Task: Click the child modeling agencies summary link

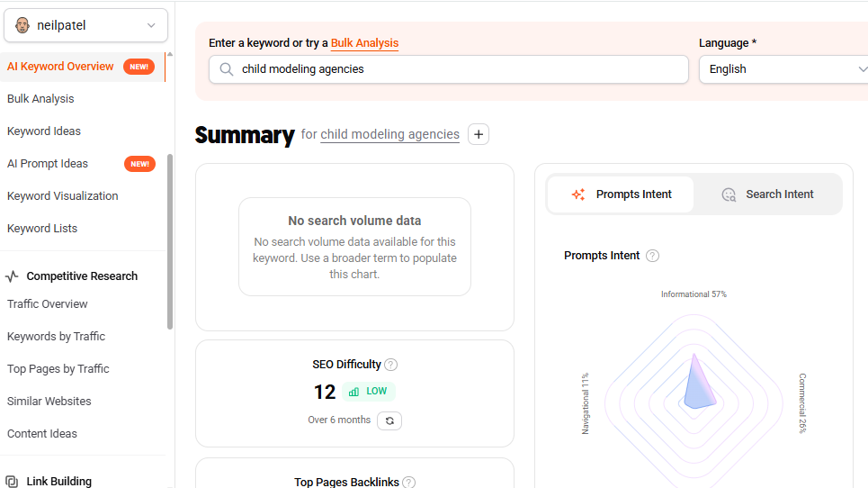Action: pyautogui.click(x=389, y=134)
